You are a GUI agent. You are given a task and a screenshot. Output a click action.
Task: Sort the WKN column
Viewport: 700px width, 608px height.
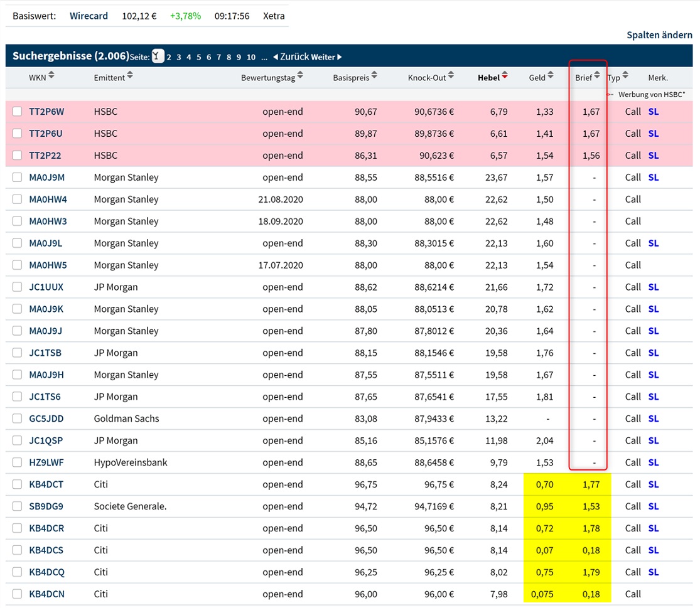pyautogui.click(x=53, y=77)
